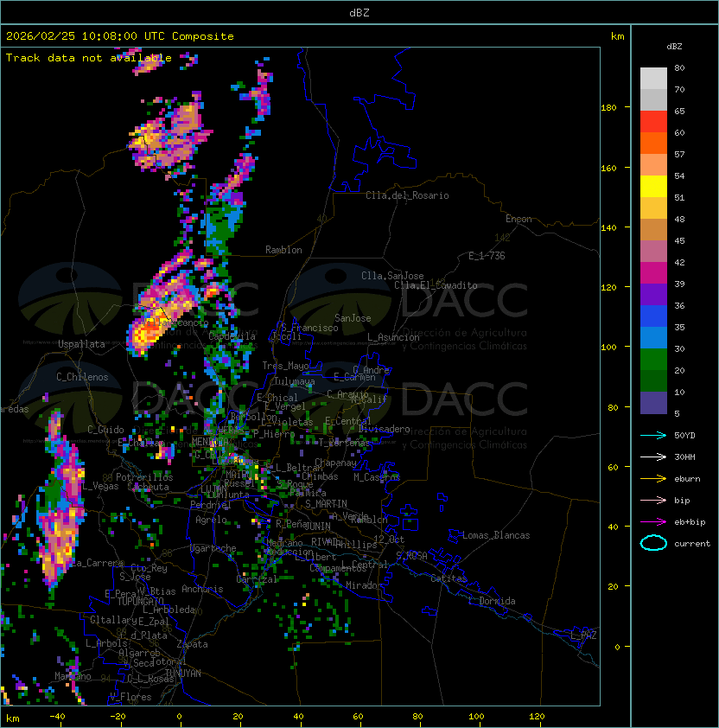
Task: Click the 'Clla.del_Rosario' map label
Action: (x=407, y=195)
